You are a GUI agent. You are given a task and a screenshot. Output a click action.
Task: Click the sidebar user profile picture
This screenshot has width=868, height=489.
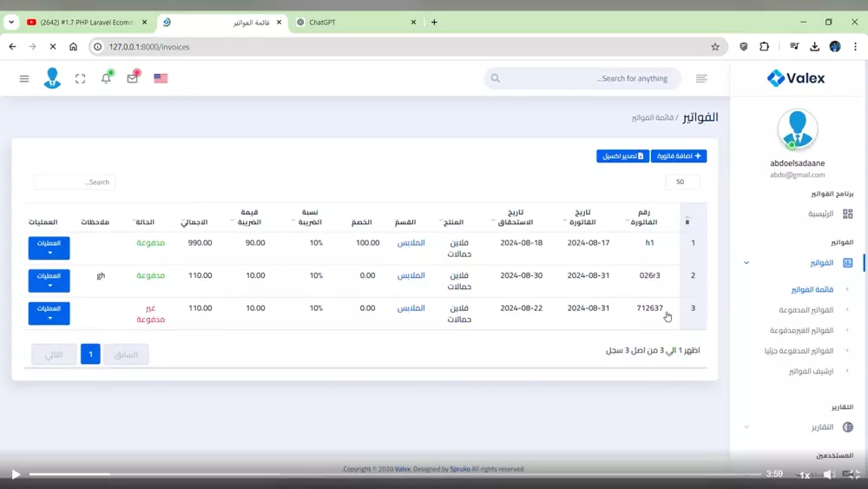tap(797, 129)
